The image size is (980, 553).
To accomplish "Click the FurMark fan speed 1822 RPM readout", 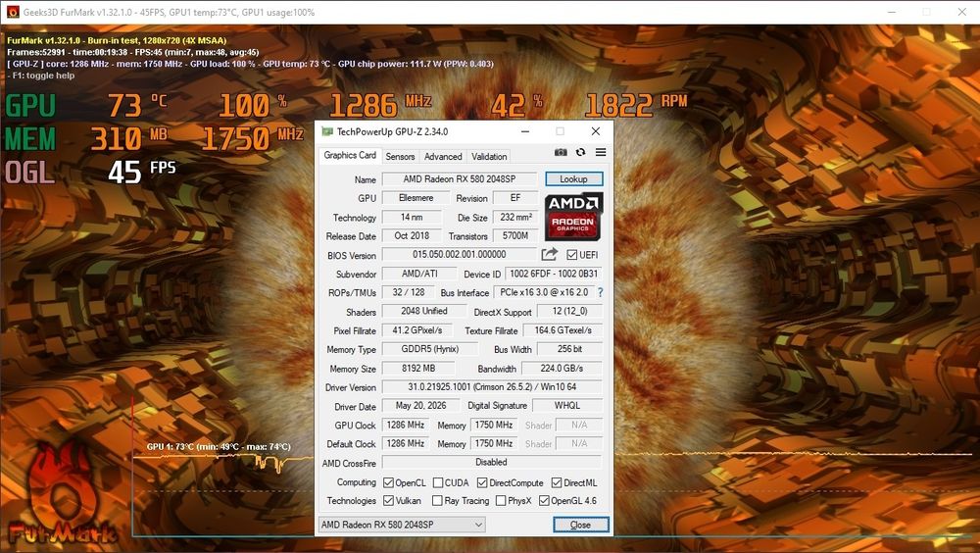I will point(636,105).
